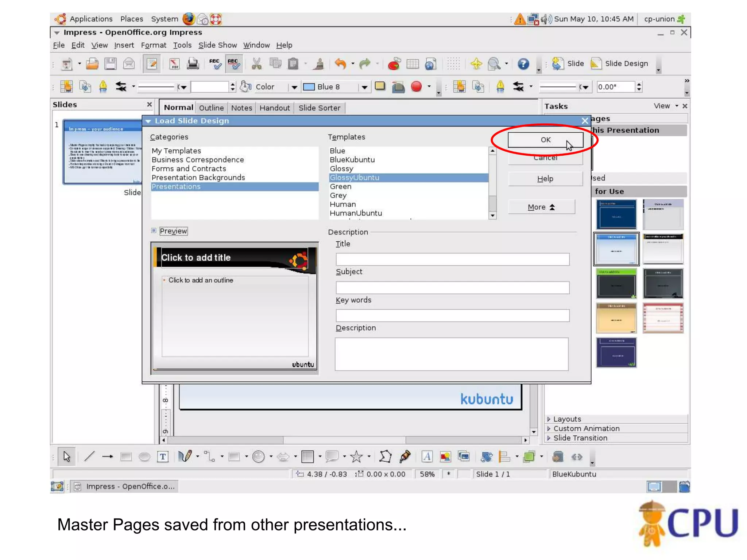Expand the Slide Transition section
The height and width of the screenshot is (560, 747).
[x=580, y=438]
